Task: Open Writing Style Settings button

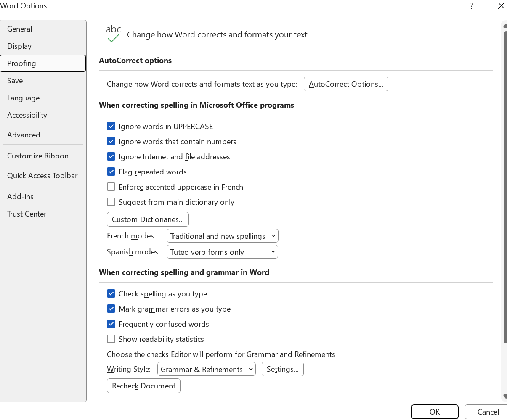Action: pos(282,369)
